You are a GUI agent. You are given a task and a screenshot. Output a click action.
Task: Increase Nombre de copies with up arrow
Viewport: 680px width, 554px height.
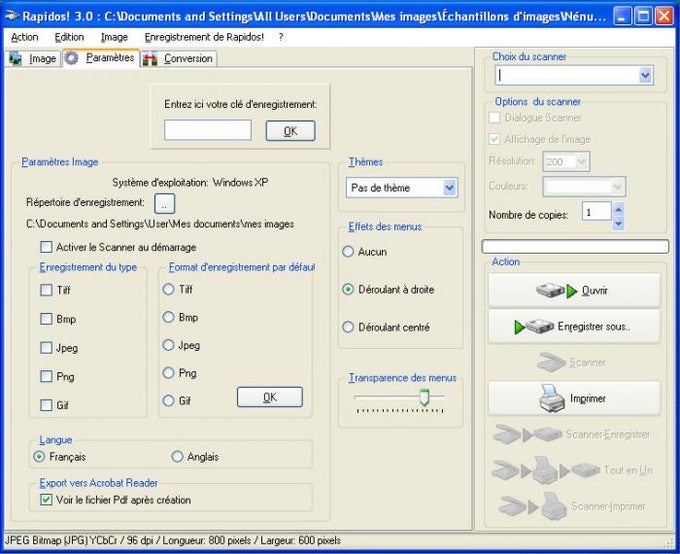coord(618,210)
